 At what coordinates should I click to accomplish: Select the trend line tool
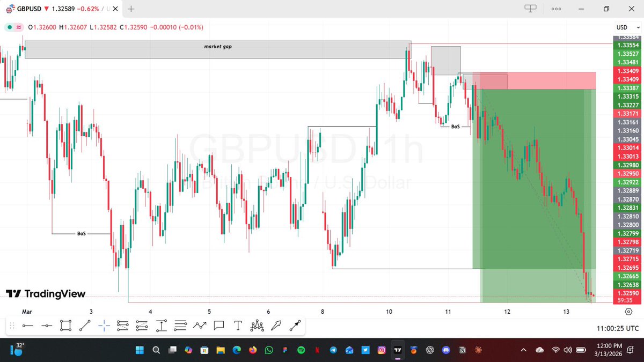tap(85, 325)
